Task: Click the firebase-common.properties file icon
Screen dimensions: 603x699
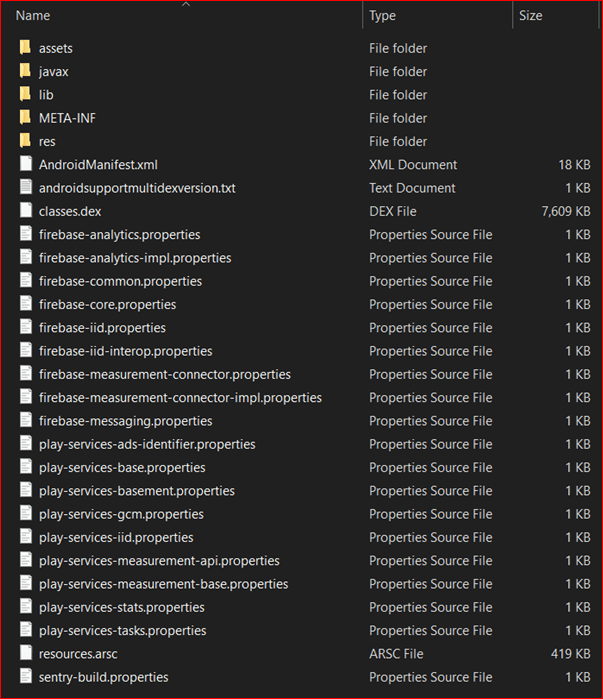Action: tap(26, 280)
